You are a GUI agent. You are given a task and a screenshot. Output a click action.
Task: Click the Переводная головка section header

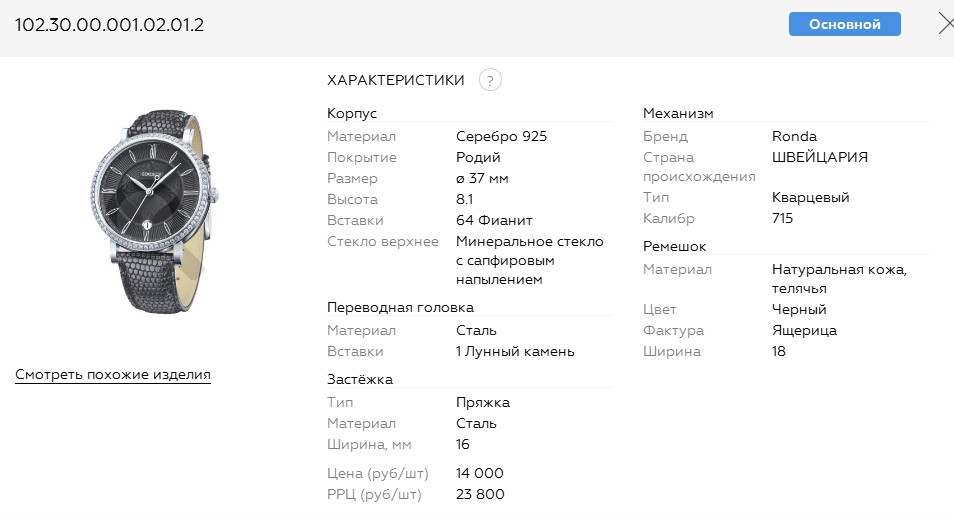[x=400, y=307]
